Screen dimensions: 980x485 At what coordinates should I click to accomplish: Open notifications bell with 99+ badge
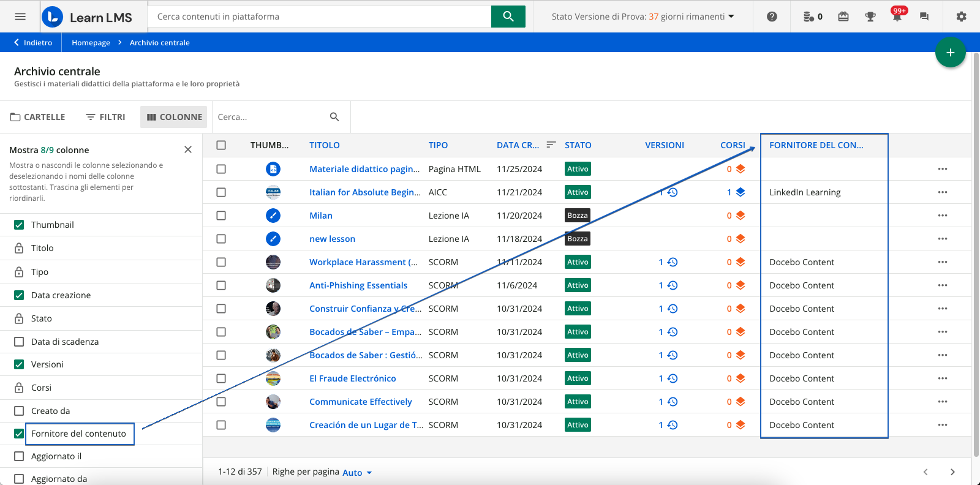pos(897,15)
